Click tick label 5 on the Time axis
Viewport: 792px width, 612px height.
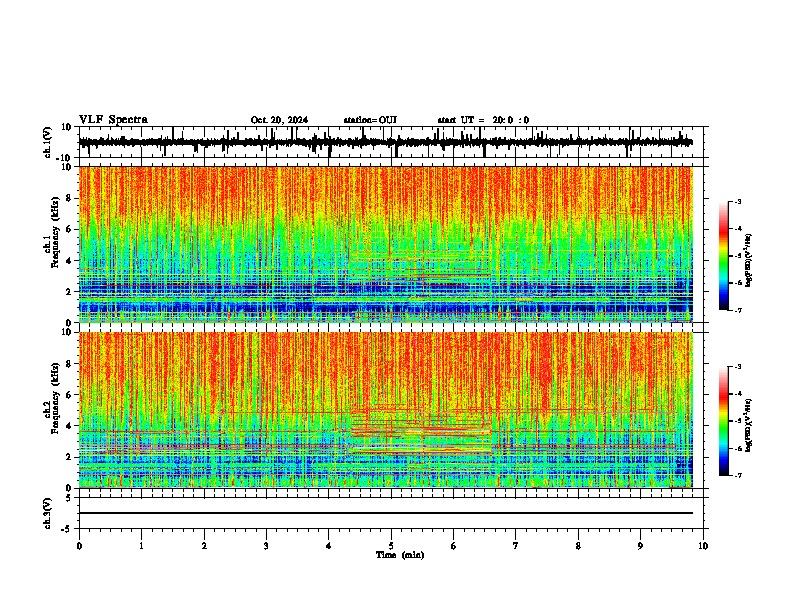[x=391, y=546]
